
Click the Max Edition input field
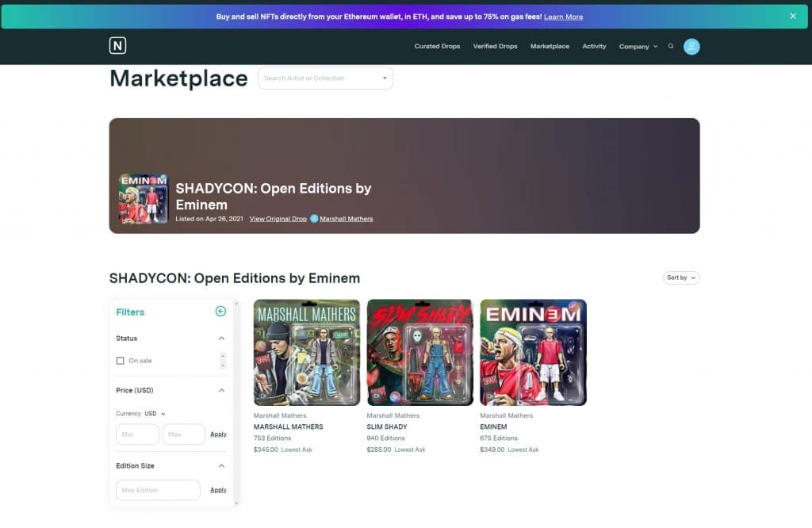pyautogui.click(x=158, y=490)
